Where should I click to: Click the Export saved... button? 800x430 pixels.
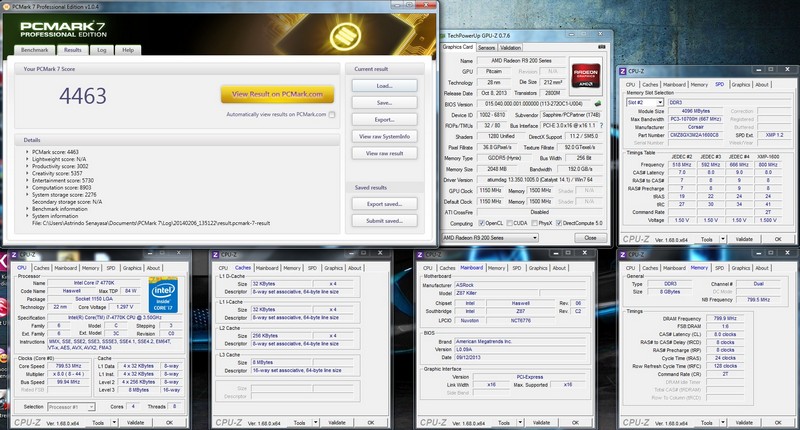385,204
